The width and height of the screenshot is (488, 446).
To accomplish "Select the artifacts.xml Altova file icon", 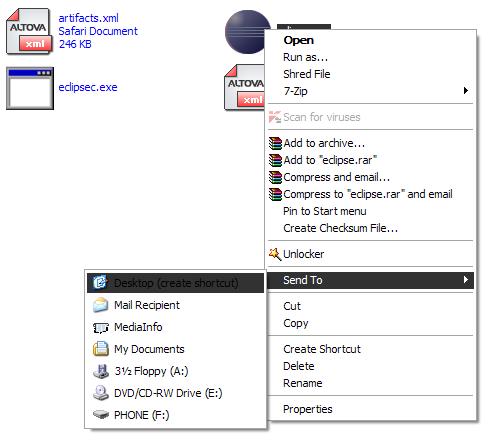I will 29,31.
